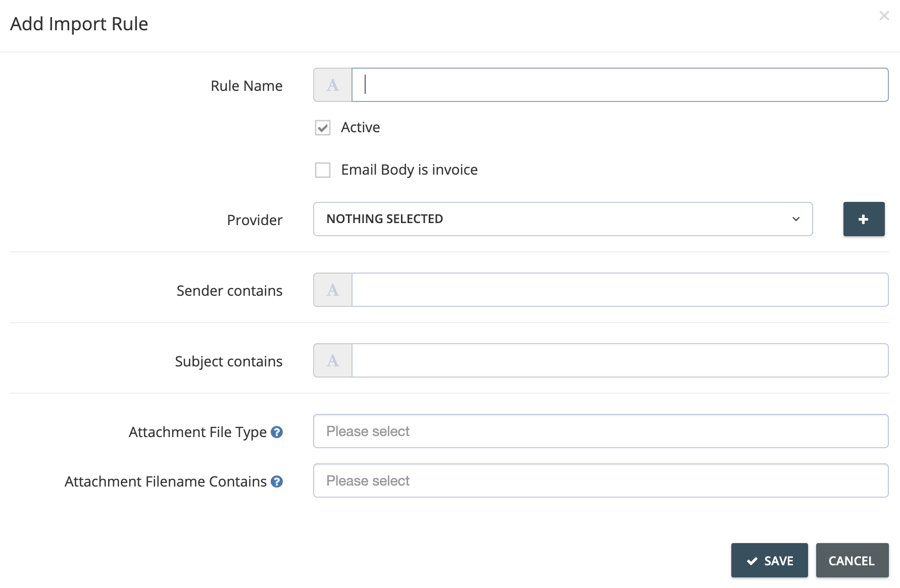Save the import rule

[x=769, y=560]
